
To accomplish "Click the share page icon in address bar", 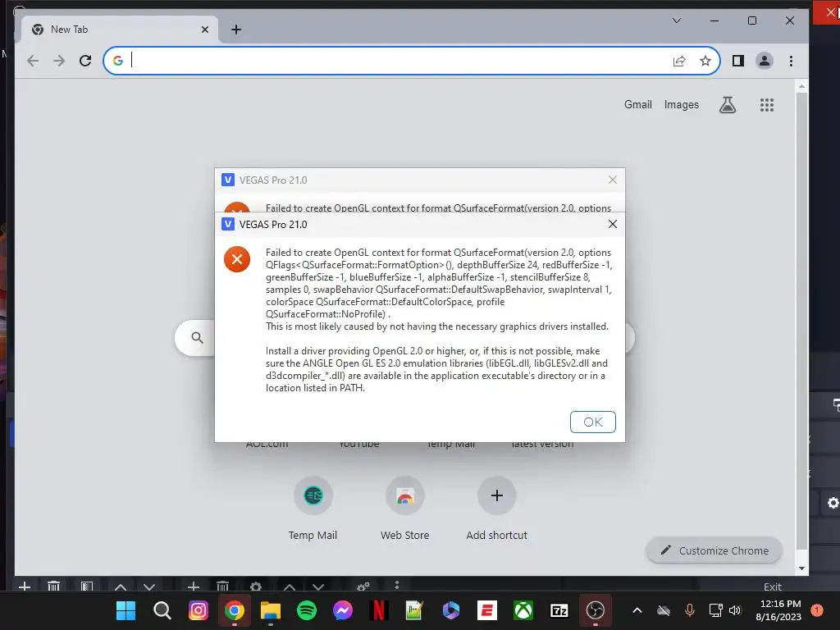I will click(x=678, y=61).
